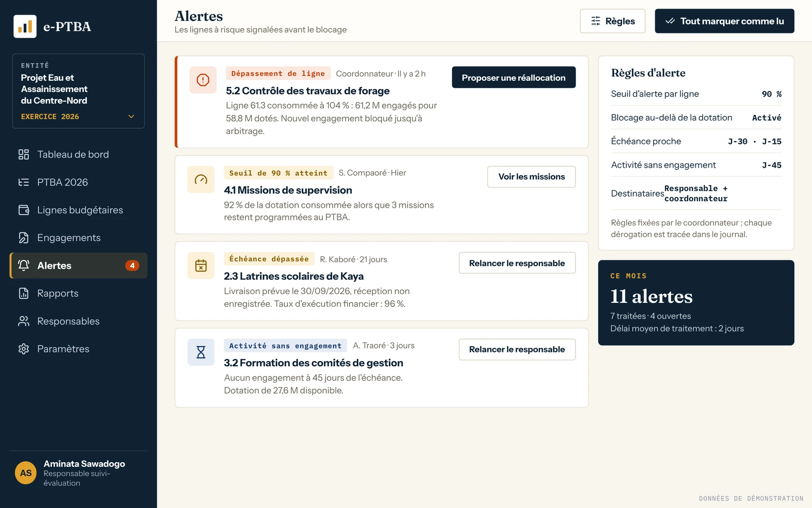Click the Échéance dépassée tag
The height and width of the screenshot is (508, 812).
tap(269, 259)
